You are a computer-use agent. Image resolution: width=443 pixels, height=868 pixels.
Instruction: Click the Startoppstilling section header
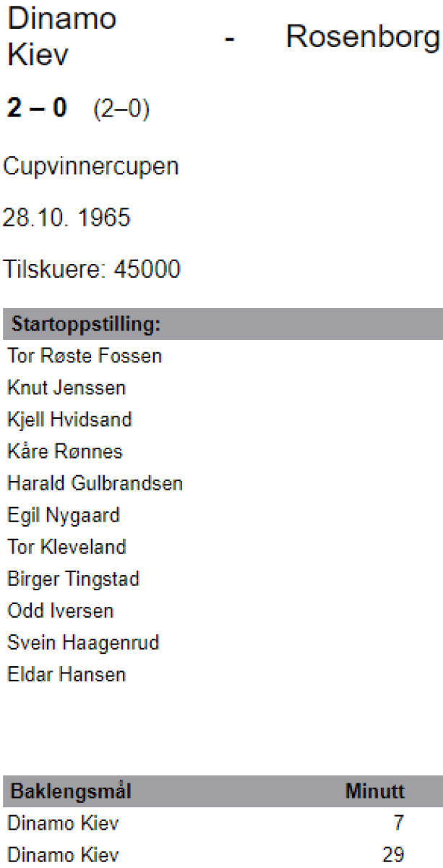click(85, 325)
